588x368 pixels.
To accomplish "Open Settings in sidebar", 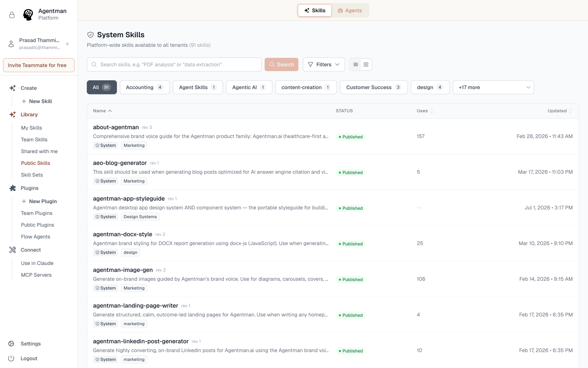I will click(x=31, y=344).
